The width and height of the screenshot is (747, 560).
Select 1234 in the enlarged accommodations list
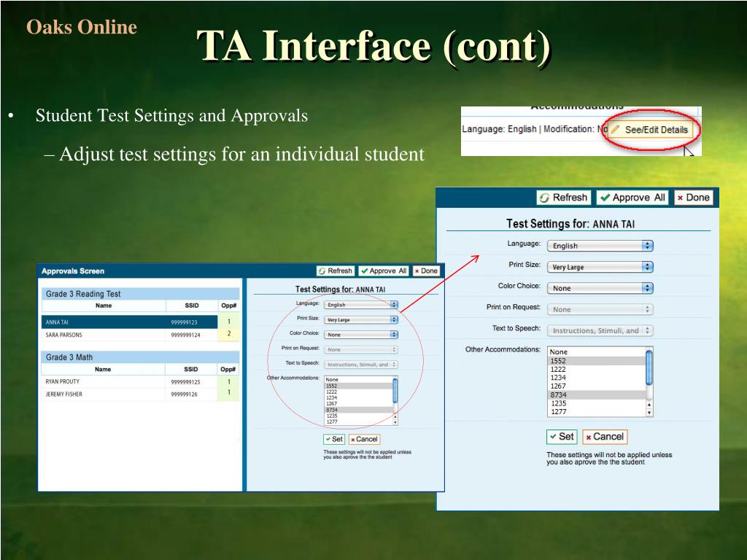coord(597,378)
